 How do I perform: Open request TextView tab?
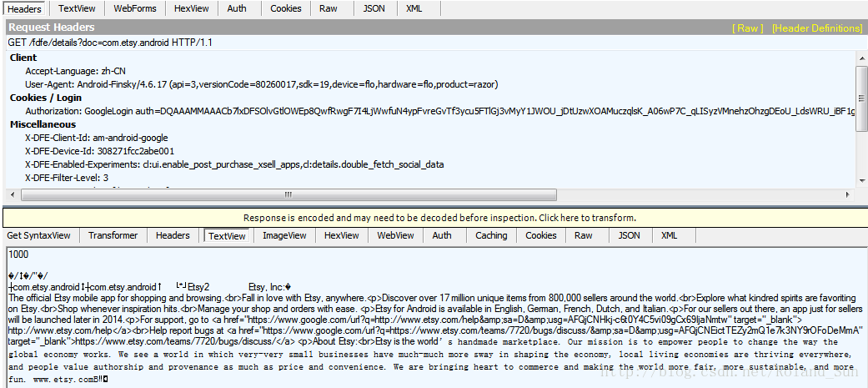coord(77,8)
